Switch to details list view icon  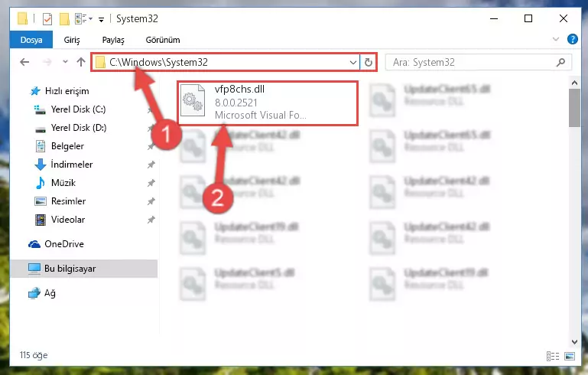pos(553,355)
